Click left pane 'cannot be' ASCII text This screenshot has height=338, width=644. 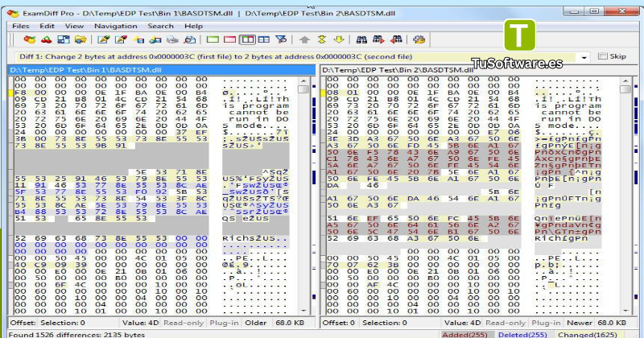[258, 112]
